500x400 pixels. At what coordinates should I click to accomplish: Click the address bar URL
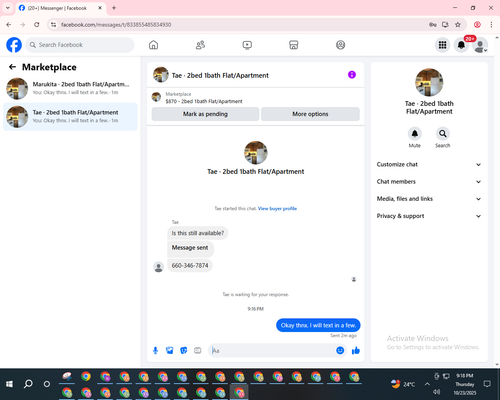116,25
